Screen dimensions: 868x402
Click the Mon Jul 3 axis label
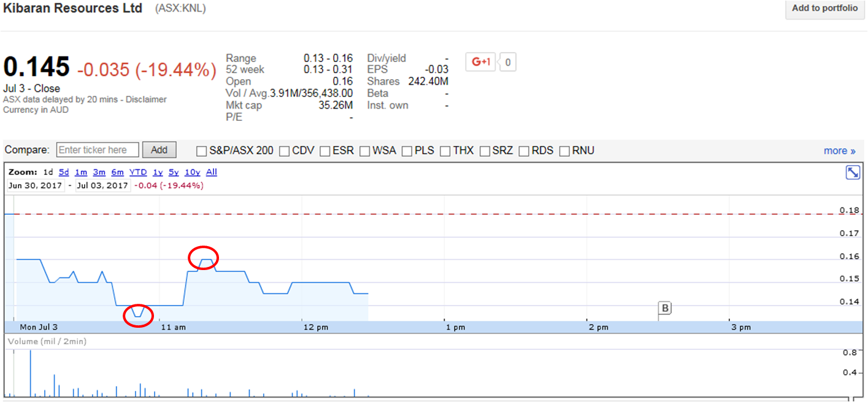pyautogui.click(x=39, y=328)
